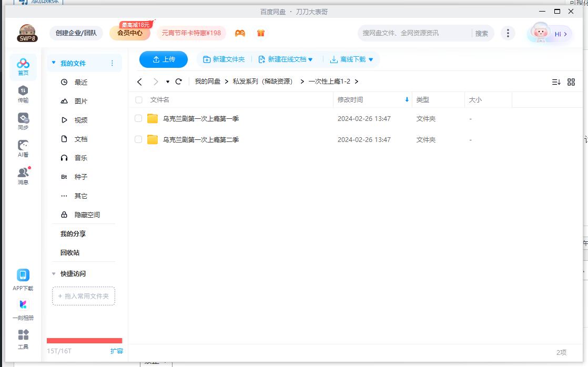Click the 扩容 storage expansion link

[117, 350]
